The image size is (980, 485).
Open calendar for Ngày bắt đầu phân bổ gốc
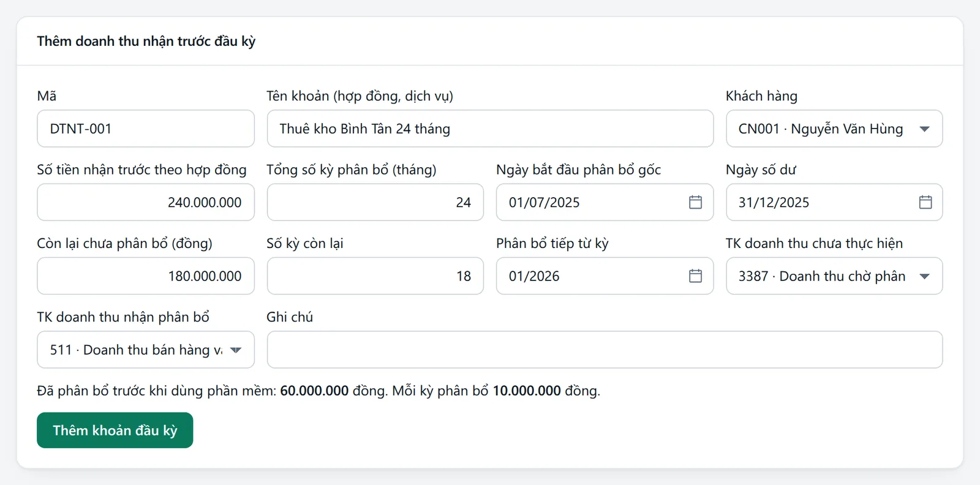tap(695, 202)
